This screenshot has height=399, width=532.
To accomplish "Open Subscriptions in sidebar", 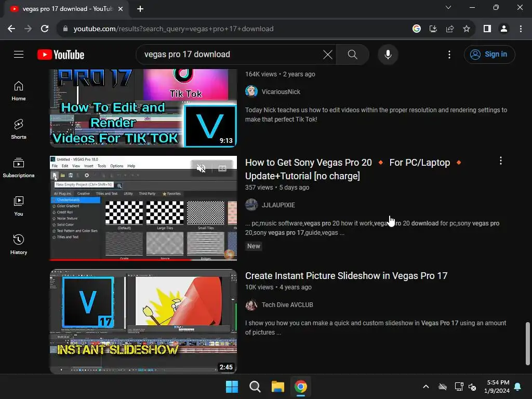I will click(19, 168).
